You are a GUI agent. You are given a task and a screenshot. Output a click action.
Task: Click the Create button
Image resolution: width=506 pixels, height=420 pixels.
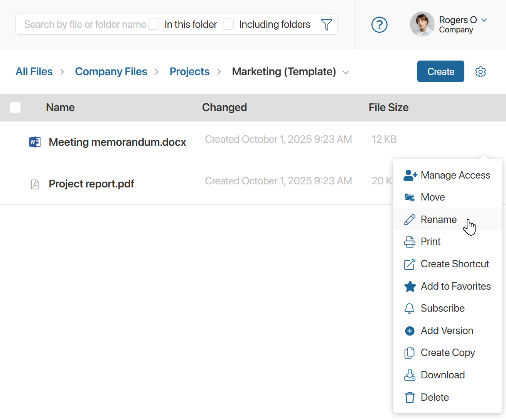tap(440, 71)
